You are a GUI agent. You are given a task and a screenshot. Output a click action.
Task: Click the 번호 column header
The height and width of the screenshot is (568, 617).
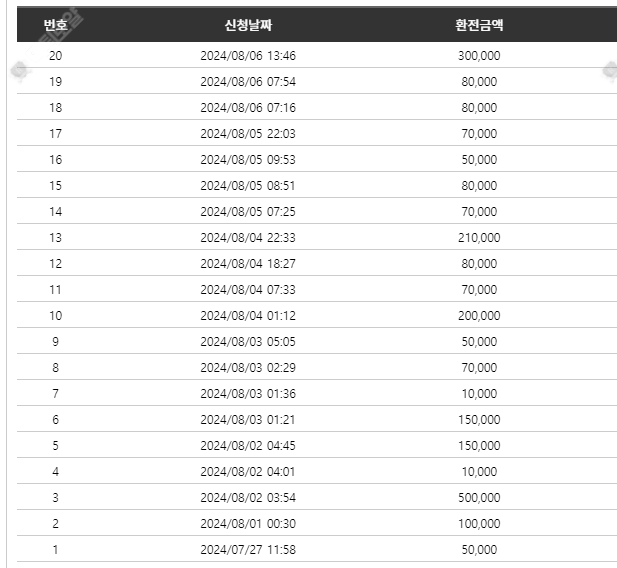coord(55,25)
